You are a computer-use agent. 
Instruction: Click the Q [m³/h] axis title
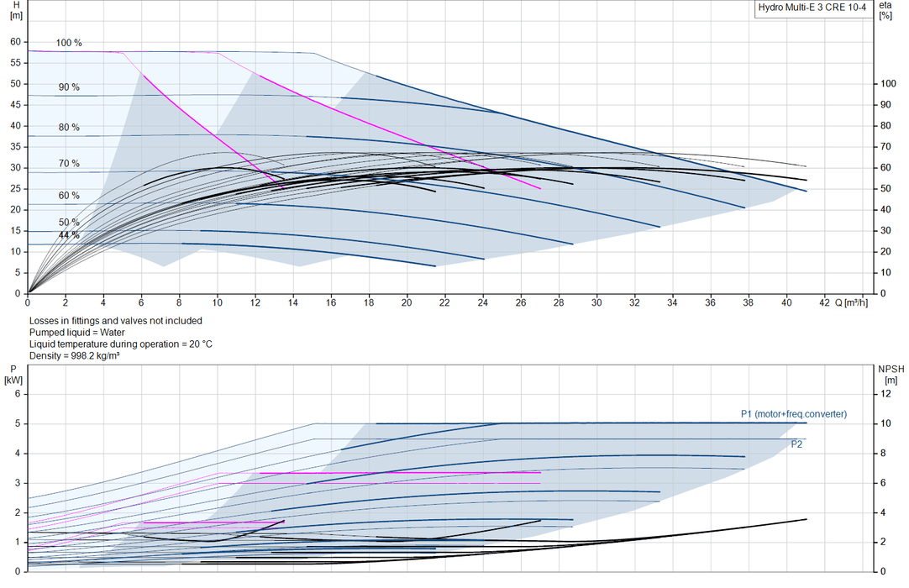click(x=851, y=302)
